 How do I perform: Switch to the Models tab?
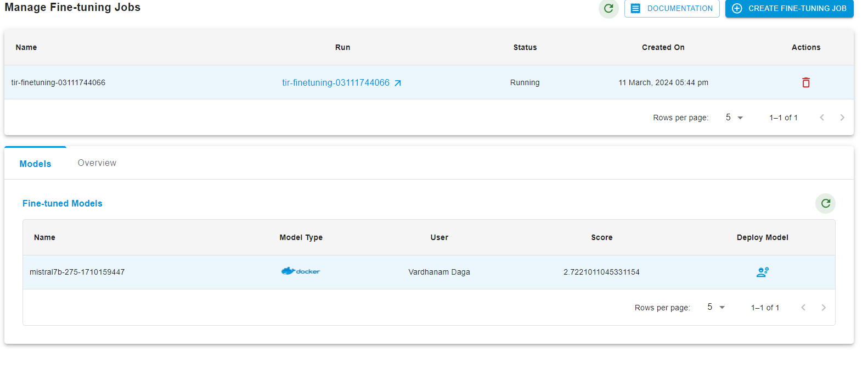(x=35, y=164)
